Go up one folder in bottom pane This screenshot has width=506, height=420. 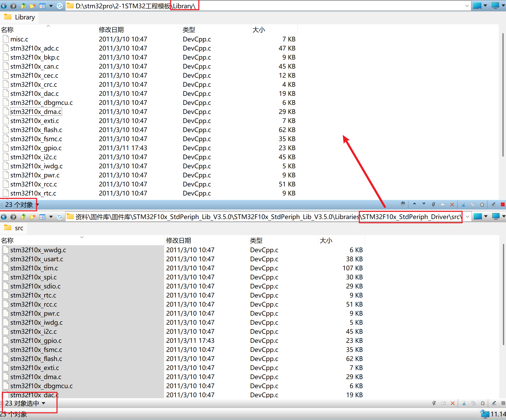(23, 217)
